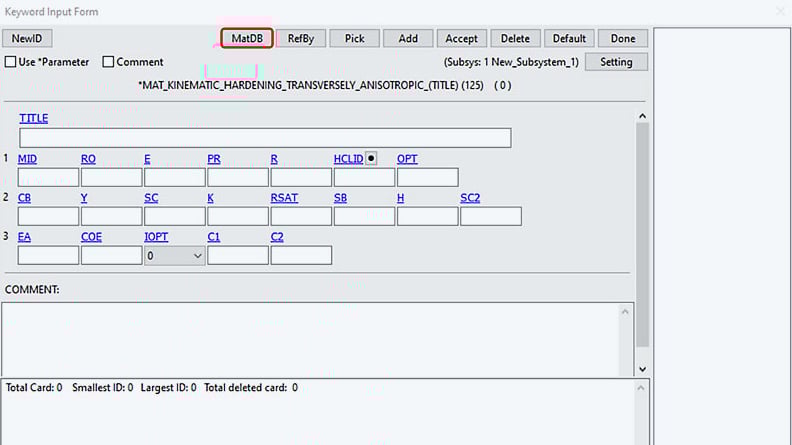Click the MatDB button
792x445 pixels.
(x=246, y=38)
